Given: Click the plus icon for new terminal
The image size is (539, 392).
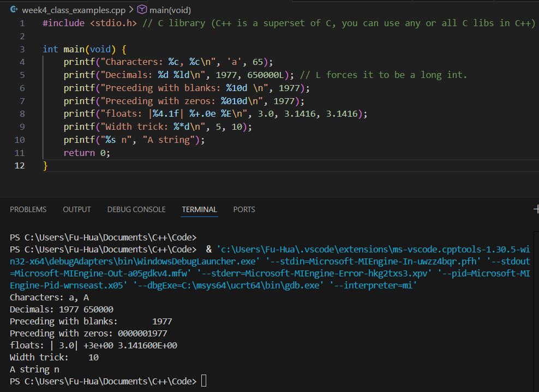Looking at the screenshot, I should coord(536,209).
